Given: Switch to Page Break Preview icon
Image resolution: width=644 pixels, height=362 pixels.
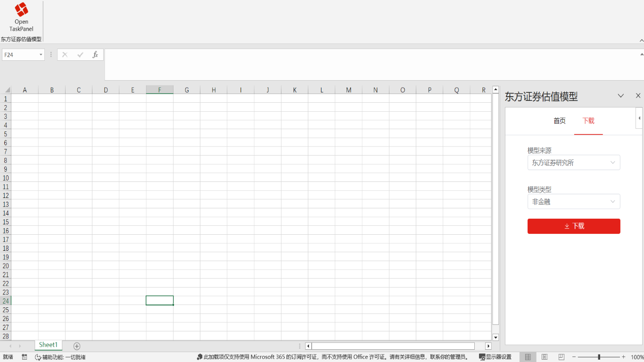Looking at the screenshot, I should click(x=561, y=357).
